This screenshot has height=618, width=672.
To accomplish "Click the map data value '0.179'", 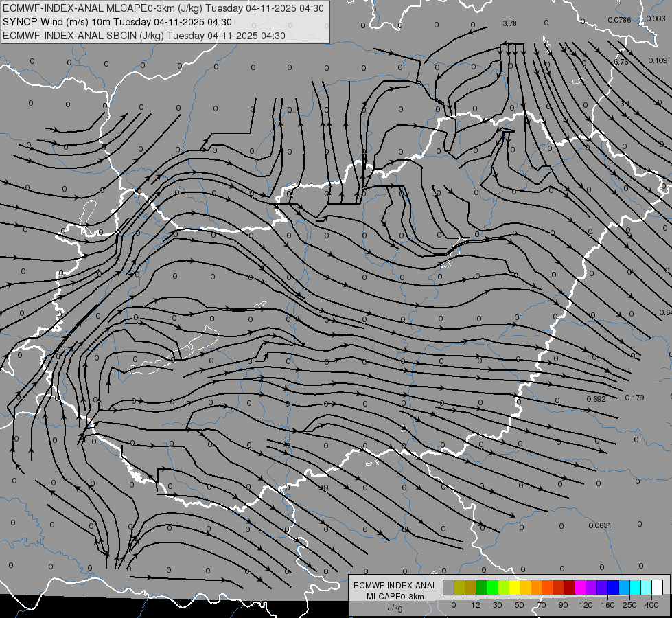I will 634,398.
